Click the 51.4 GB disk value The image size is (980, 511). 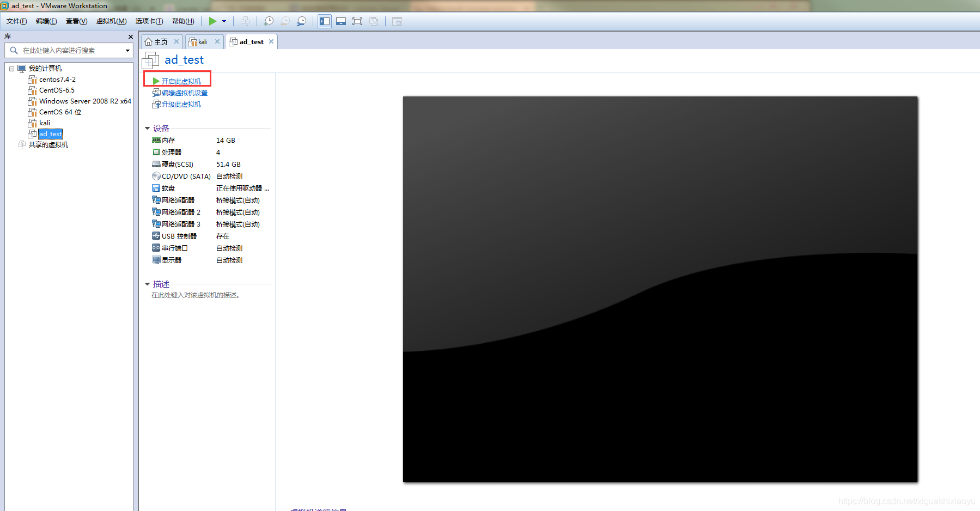click(x=228, y=165)
